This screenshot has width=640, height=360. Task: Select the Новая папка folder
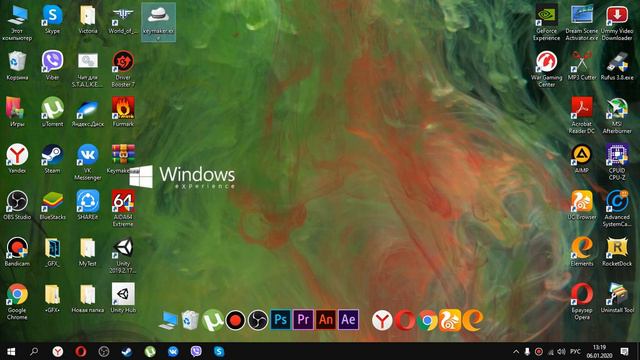coord(88,298)
